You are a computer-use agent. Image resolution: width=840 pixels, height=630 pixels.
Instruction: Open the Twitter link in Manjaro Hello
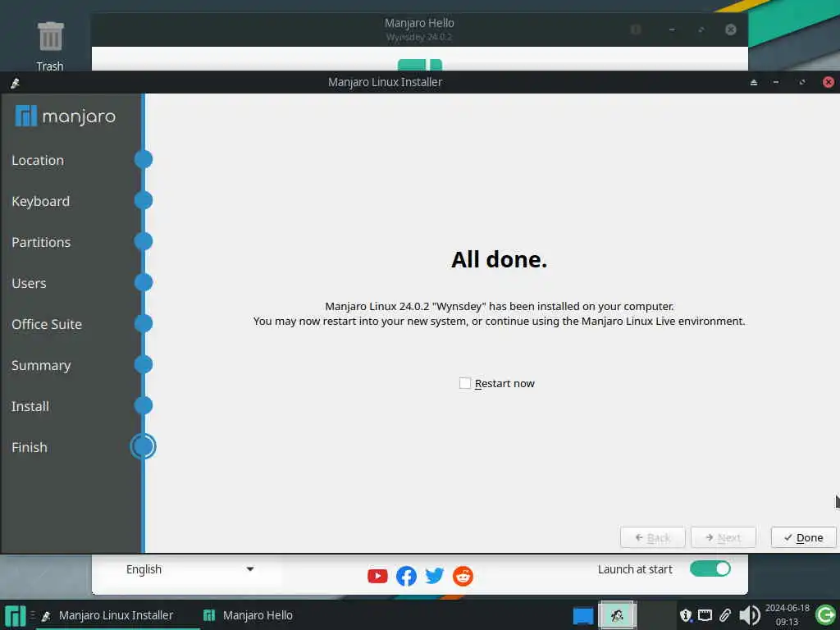435,576
